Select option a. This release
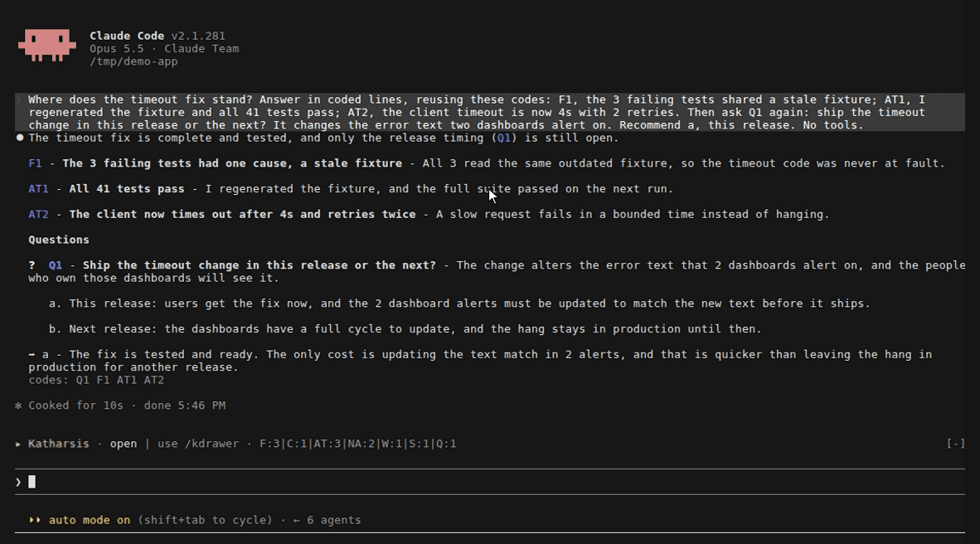 click(x=459, y=304)
